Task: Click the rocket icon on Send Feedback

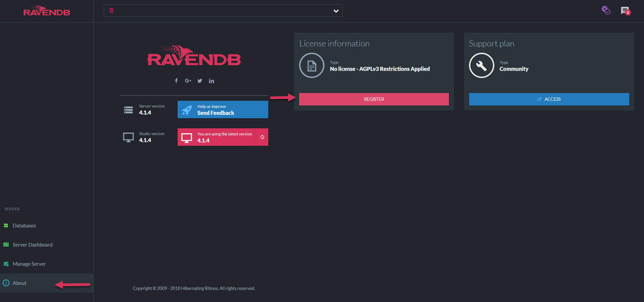Action: 187,110
